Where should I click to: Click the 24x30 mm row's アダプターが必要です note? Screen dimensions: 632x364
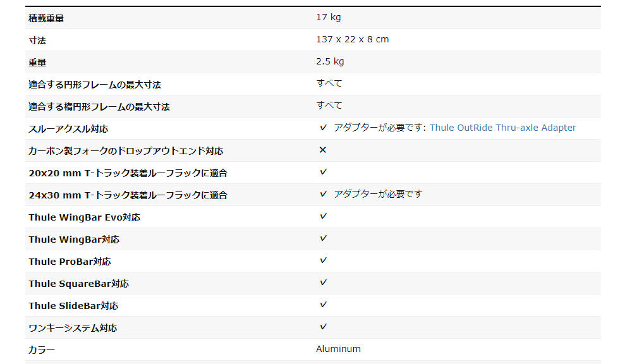378,194
